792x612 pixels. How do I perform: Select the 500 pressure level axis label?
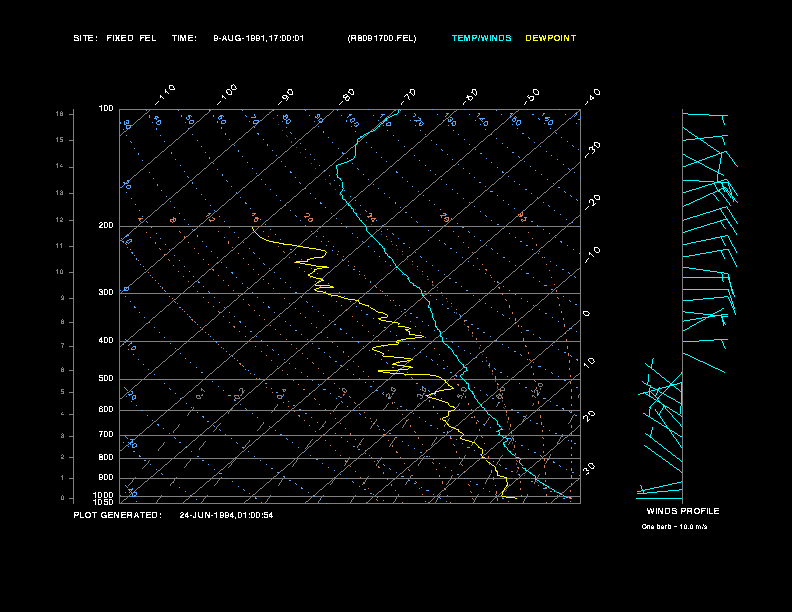click(x=106, y=379)
